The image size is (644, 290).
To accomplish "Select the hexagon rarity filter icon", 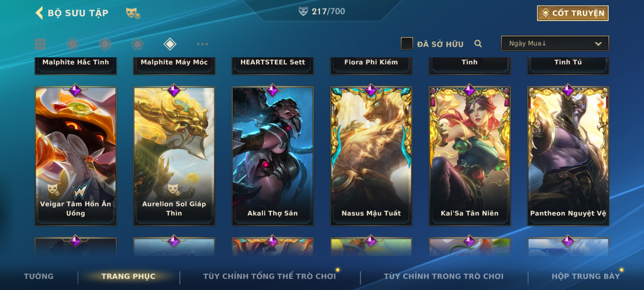I will pyautogui.click(x=105, y=44).
